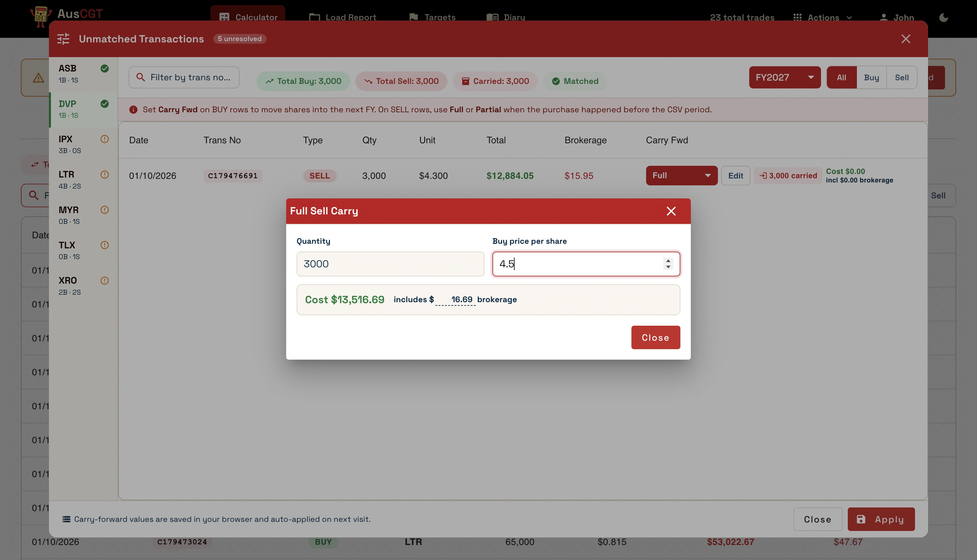Click the Total Buy: 3,000 chip
Image resolution: width=977 pixels, height=560 pixels.
point(303,81)
